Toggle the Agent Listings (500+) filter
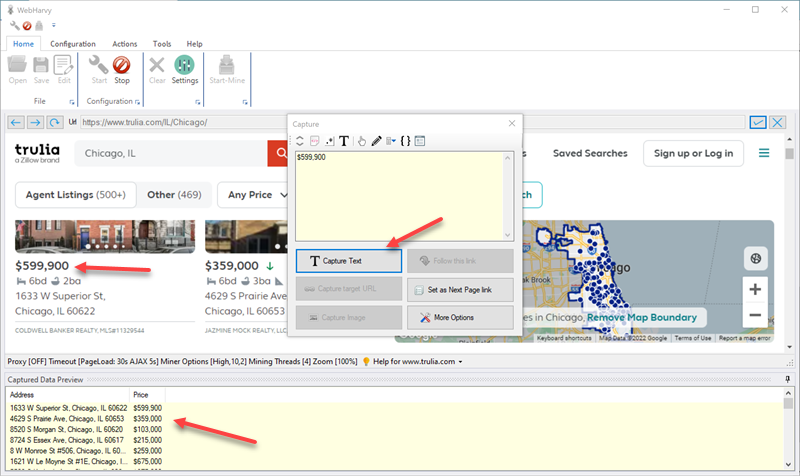The image size is (800, 476). [75, 195]
